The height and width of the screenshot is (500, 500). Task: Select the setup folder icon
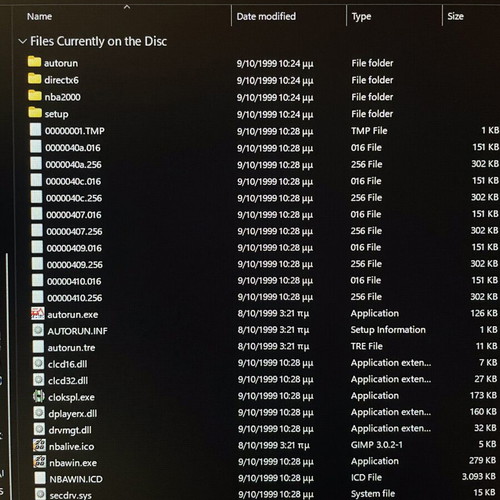point(35,113)
